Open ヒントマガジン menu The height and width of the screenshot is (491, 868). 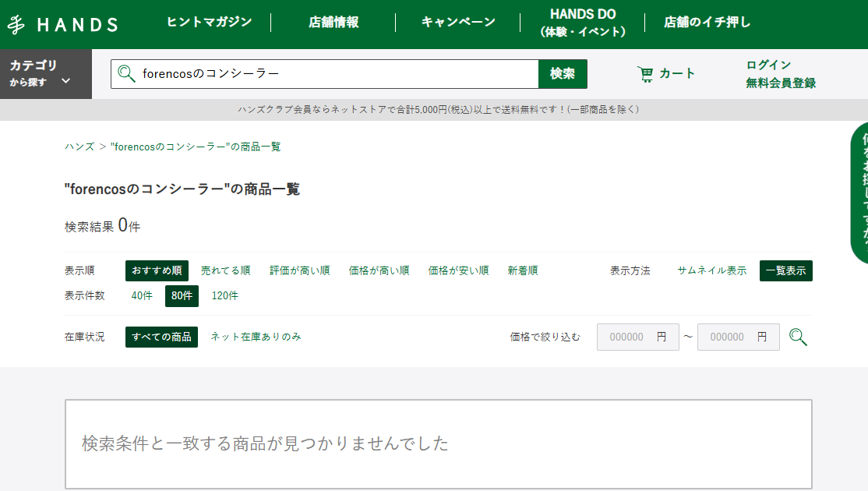pos(210,22)
